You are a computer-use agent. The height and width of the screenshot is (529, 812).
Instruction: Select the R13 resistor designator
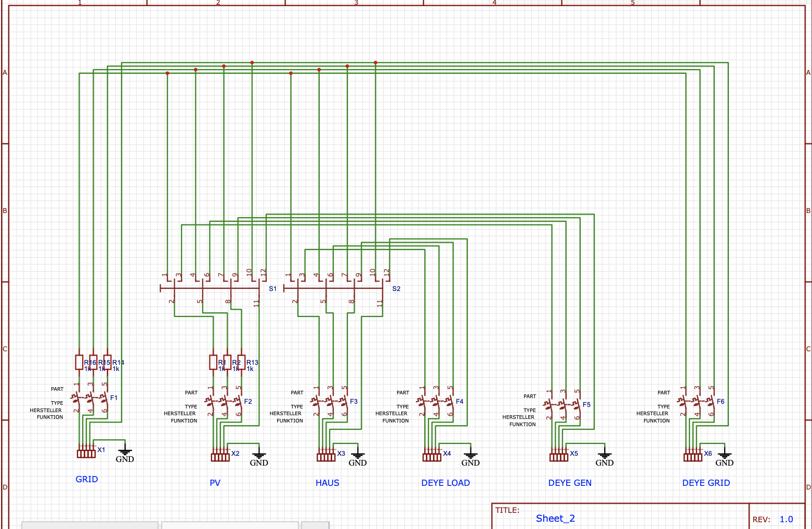click(252, 363)
